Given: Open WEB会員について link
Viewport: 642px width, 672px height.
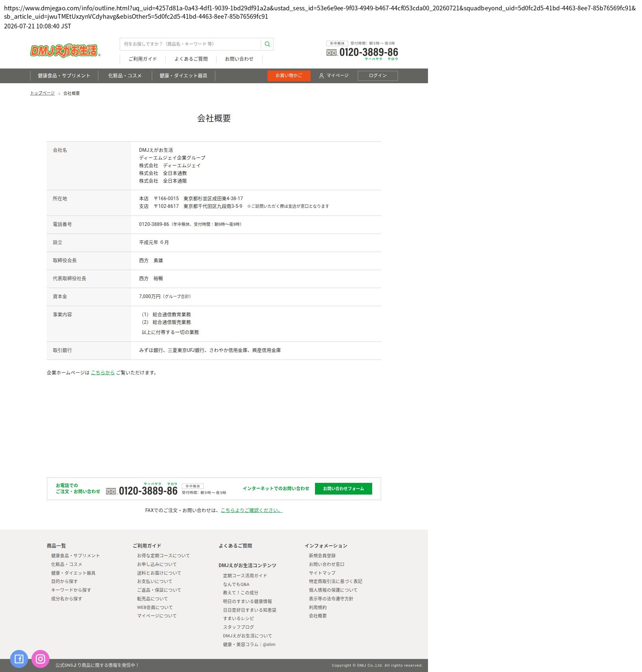Looking at the screenshot, I should tap(155, 607).
